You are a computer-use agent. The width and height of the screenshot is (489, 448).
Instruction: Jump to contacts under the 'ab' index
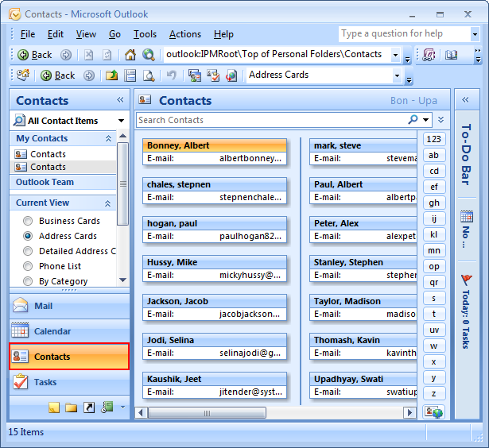pos(434,155)
